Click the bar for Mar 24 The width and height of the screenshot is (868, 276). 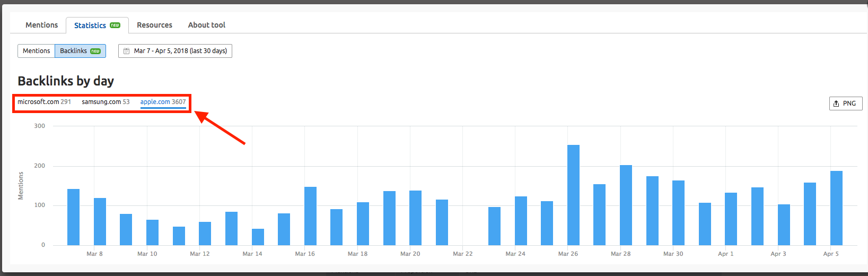(x=521, y=221)
